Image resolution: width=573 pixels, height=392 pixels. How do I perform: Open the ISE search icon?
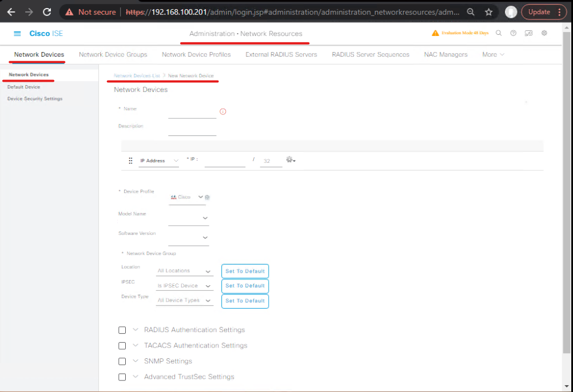pyautogui.click(x=499, y=33)
